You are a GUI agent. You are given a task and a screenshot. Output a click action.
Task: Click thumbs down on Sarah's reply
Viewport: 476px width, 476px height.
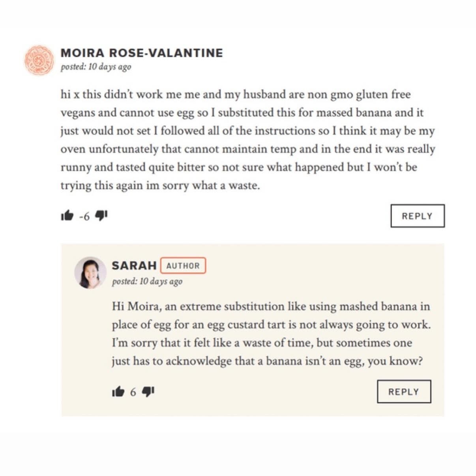[x=148, y=392]
